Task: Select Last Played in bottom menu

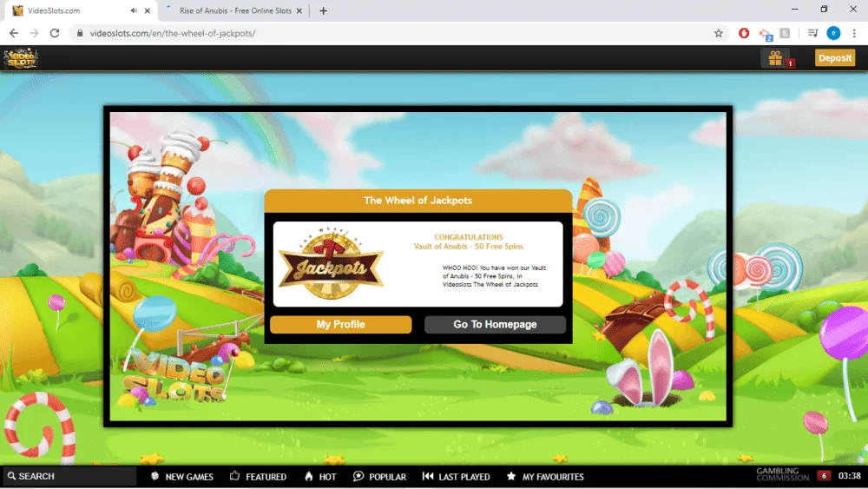Action: 457,476
